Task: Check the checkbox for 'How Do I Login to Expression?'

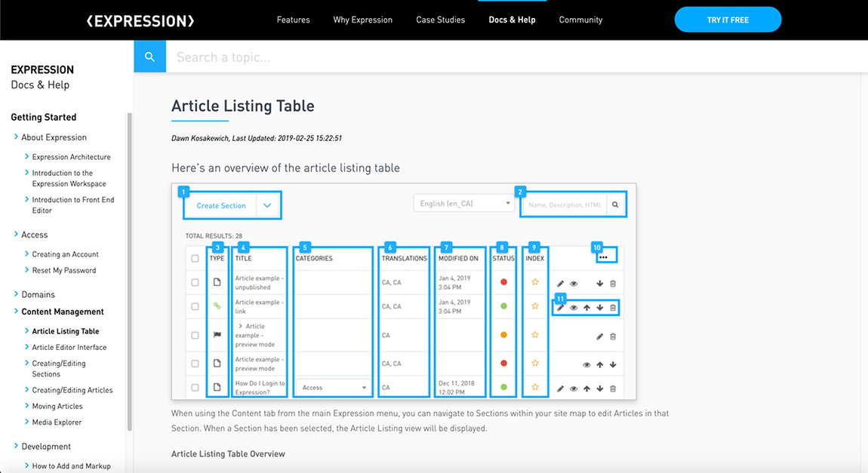Action: click(194, 385)
